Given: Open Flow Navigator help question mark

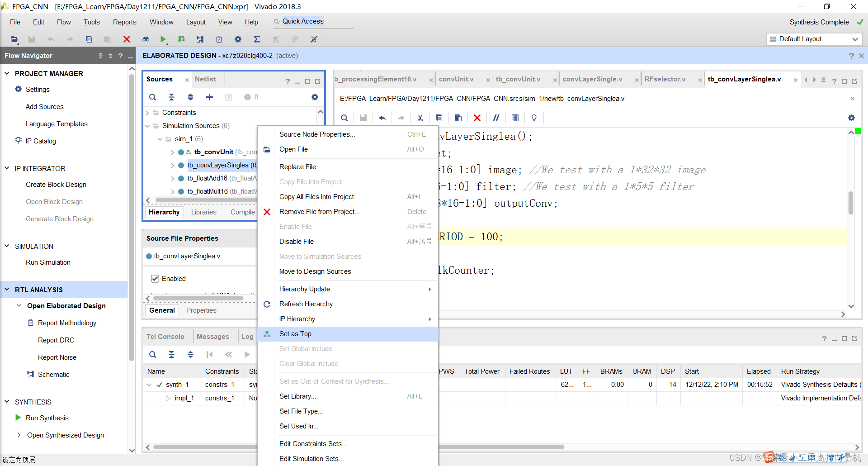Looking at the screenshot, I should pyautogui.click(x=120, y=56).
